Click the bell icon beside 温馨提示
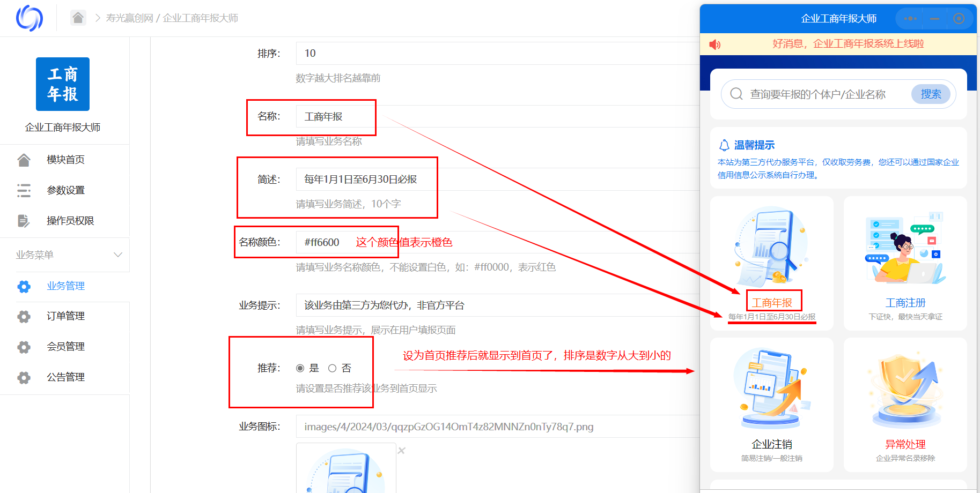The width and height of the screenshot is (980, 493). pos(724,145)
